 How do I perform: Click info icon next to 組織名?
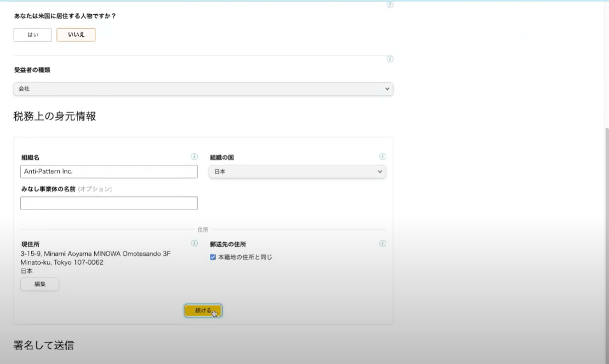point(194,157)
